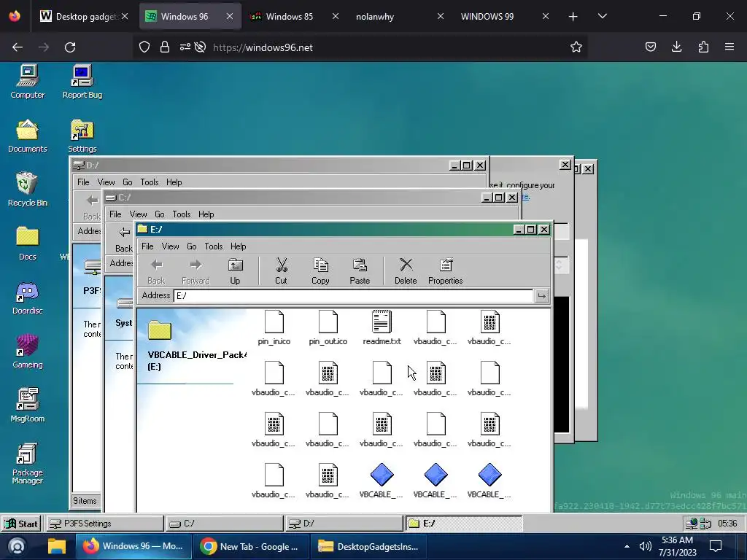Click the address bar go arrow in E:/
The image size is (747, 560).
pos(542,296)
